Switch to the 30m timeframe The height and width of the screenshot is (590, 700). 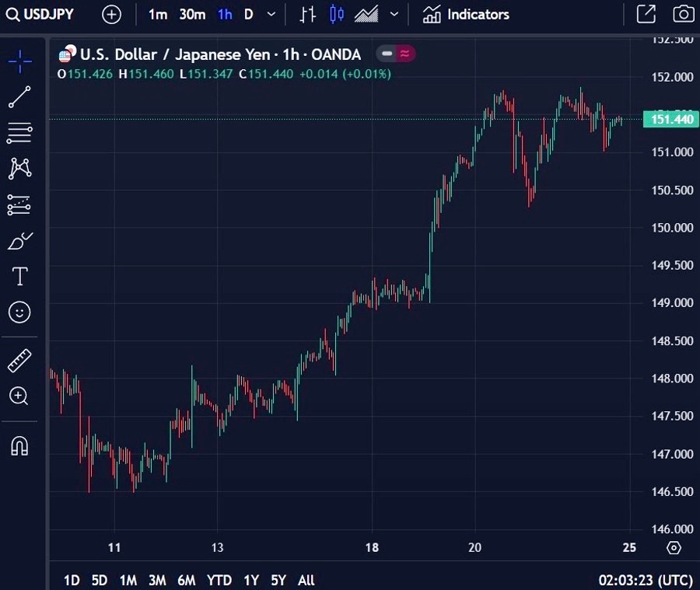click(192, 14)
